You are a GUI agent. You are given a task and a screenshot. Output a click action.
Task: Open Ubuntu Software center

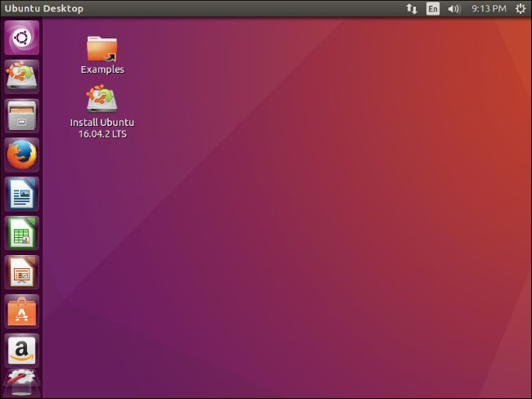(22, 312)
